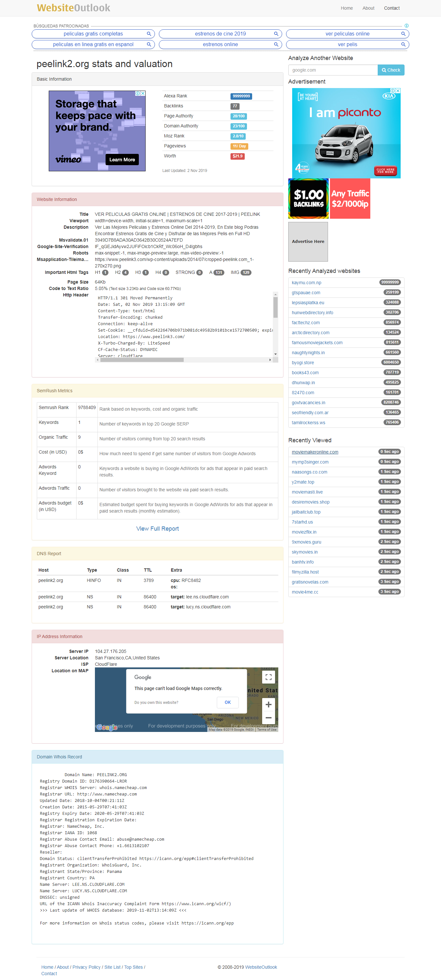This screenshot has width=441, height=980.
Task: Click the WebsiteOutlook logo
Action: click(74, 8)
